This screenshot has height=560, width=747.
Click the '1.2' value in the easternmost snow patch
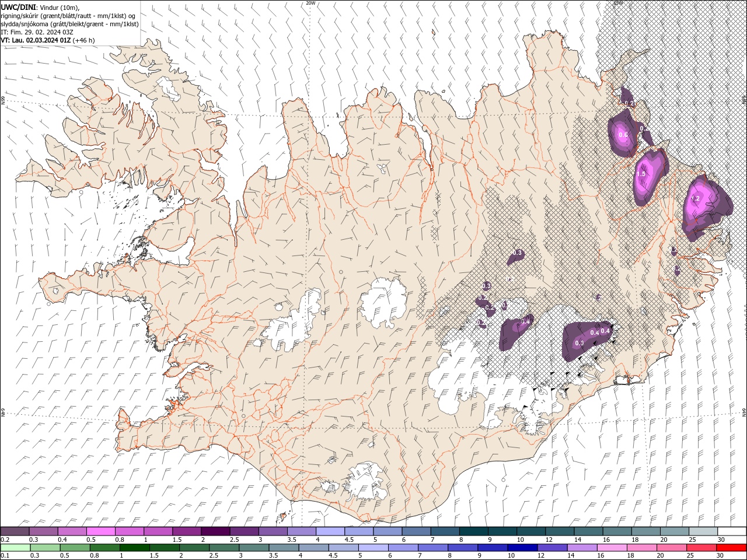coord(695,199)
